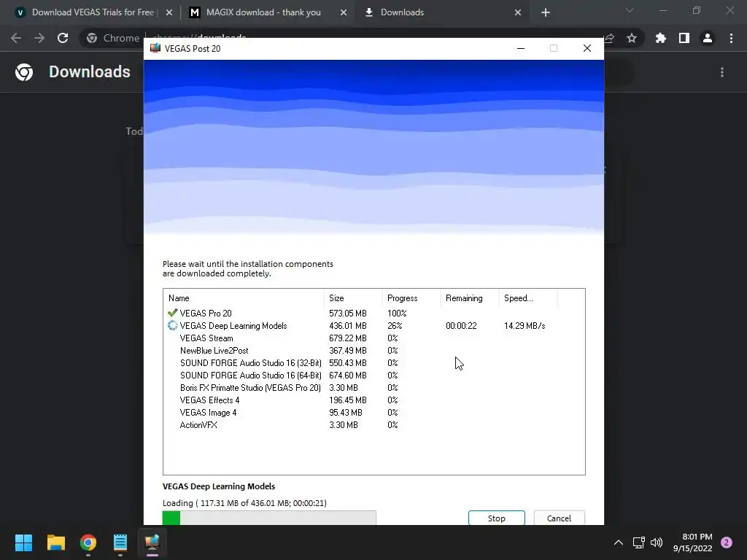Viewport: 747px width, 560px height.
Task: Click VEGAS installer taskbar icon
Action: [x=152, y=542]
